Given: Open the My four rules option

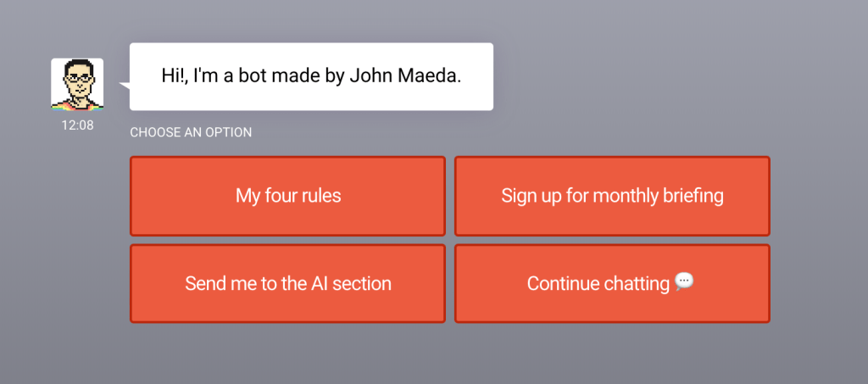Looking at the screenshot, I should click(x=287, y=196).
